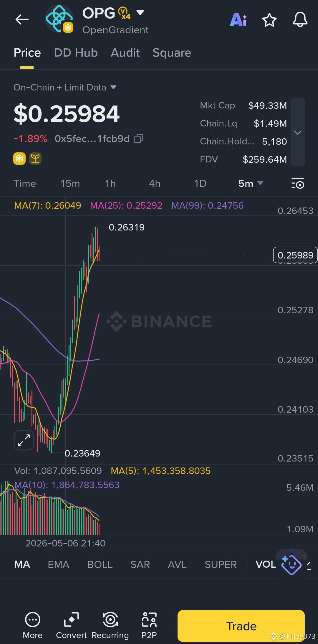
Task: Tap the volume MA(10) readout
Action: click(x=67, y=485)
